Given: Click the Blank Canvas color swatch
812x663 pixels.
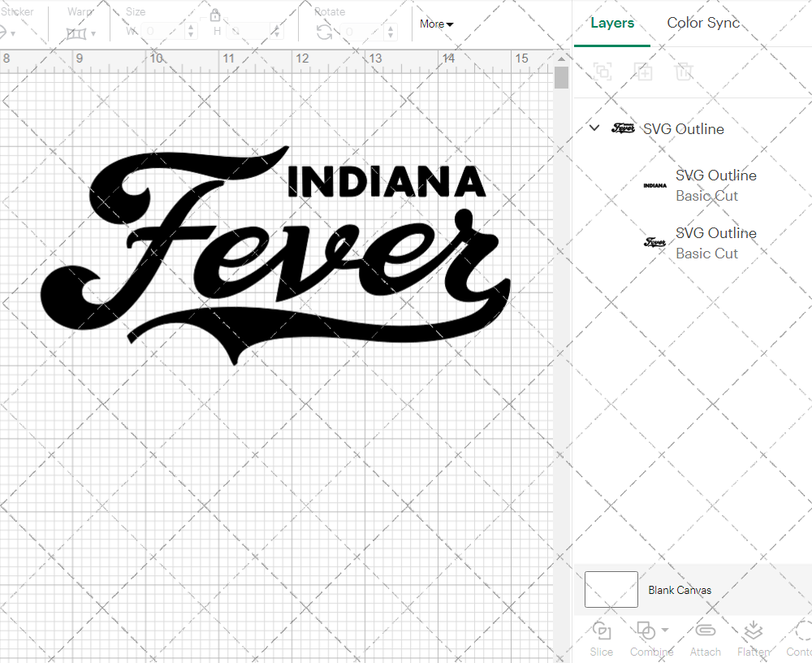Looking at the screenshot, I should (x=611, y=590).
